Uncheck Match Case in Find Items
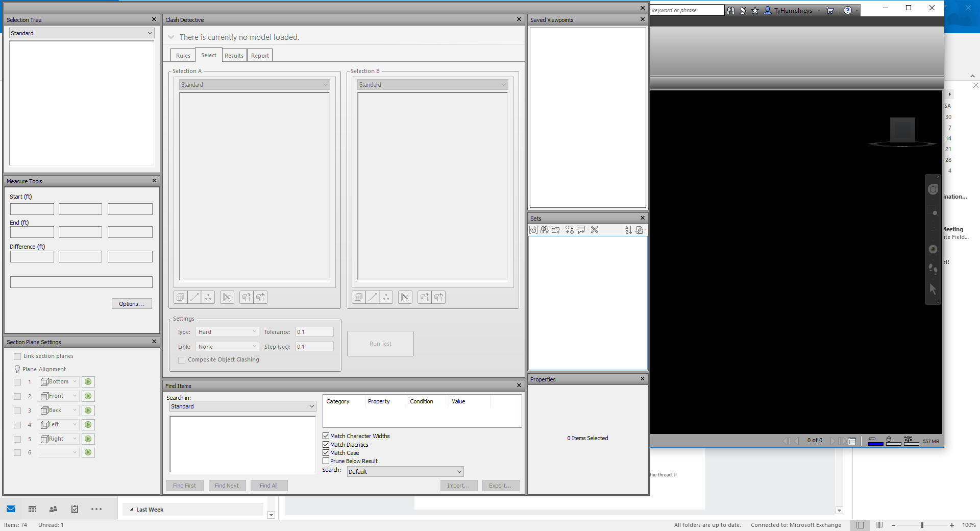The width and height of the screenshot is (980, 531). [326, 453]
